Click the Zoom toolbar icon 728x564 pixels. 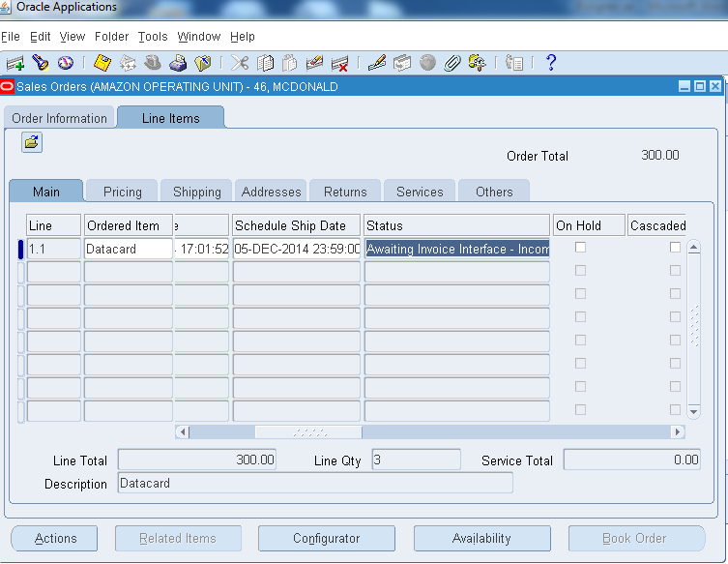coord(402,63)
